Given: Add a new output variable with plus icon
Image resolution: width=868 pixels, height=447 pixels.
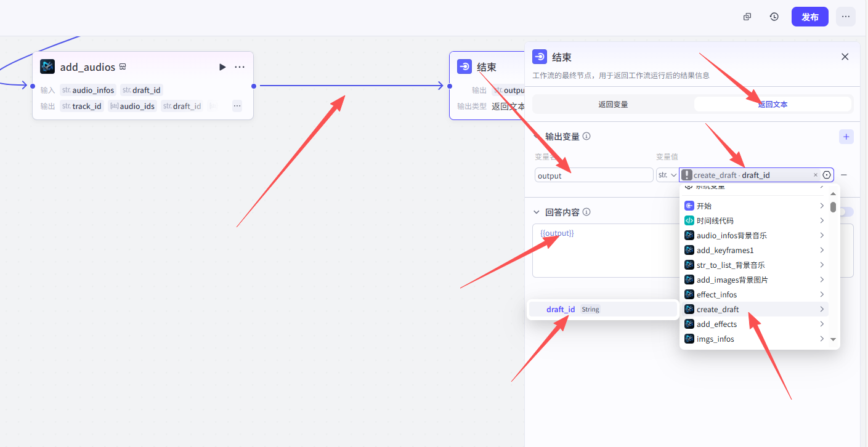Looking at the screenshot, I should coord(846,137).
